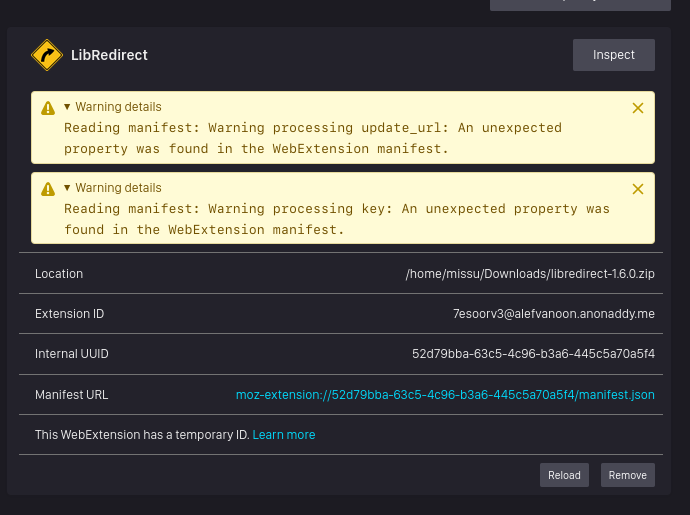Click the LibRedirect extension icon

(x=47, y=55)
